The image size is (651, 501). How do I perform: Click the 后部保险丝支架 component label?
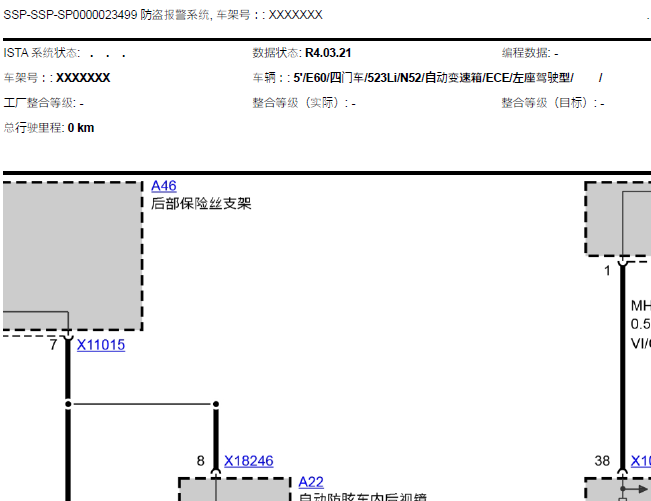click(201, 203)
